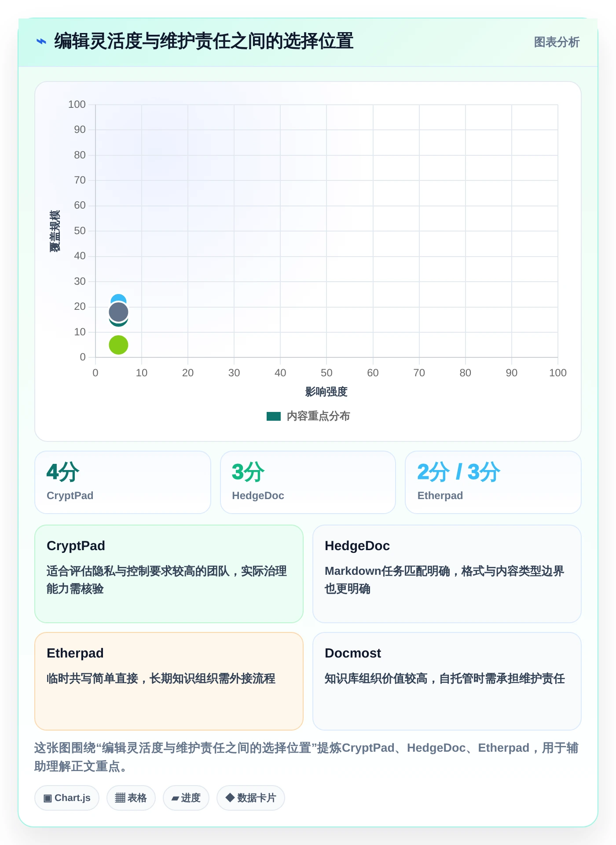Click the 内容重点分布 legend label

tap(318, 416)
